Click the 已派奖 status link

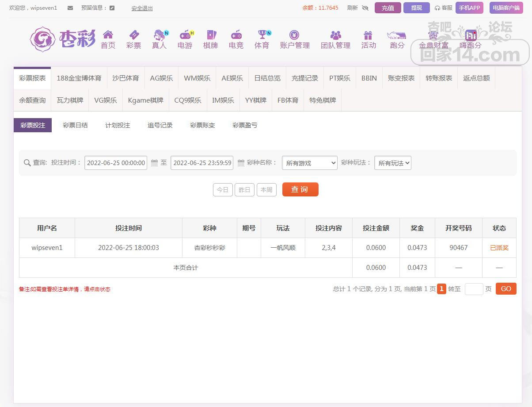tap(499, 248)
